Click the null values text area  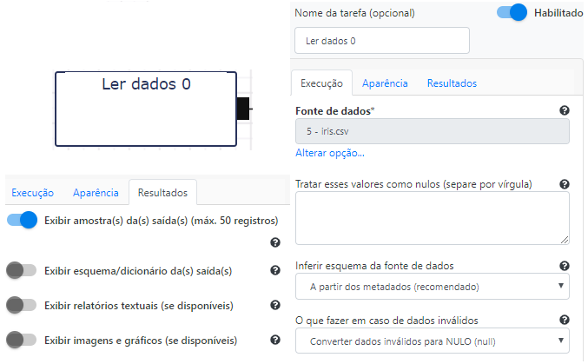[x=433, y=218]
